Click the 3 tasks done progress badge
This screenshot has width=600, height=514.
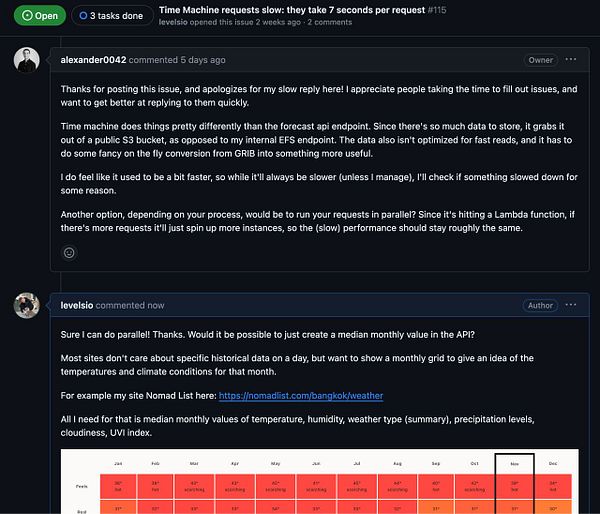click(108, 16)
